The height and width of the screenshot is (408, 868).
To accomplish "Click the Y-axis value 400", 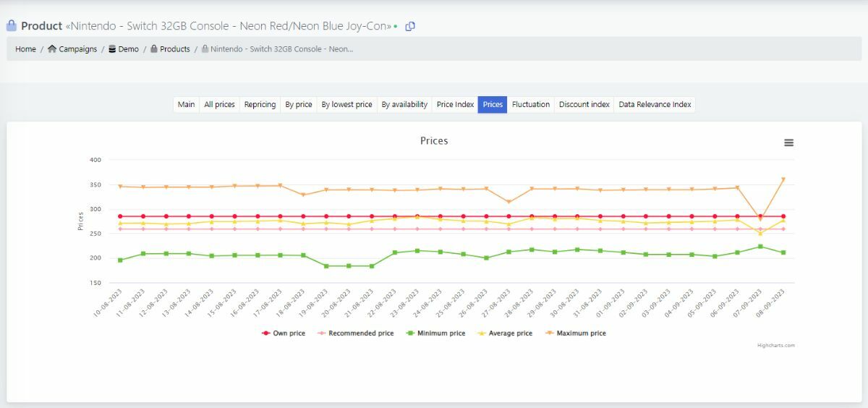I will [95, 160].
